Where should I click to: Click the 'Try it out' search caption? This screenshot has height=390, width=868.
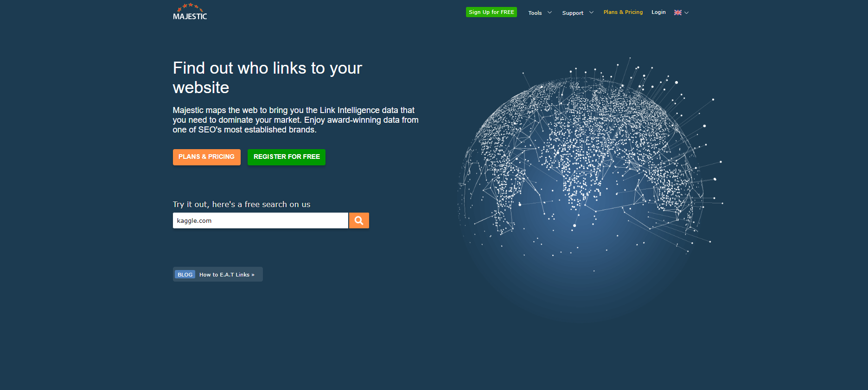click(242, 204)
